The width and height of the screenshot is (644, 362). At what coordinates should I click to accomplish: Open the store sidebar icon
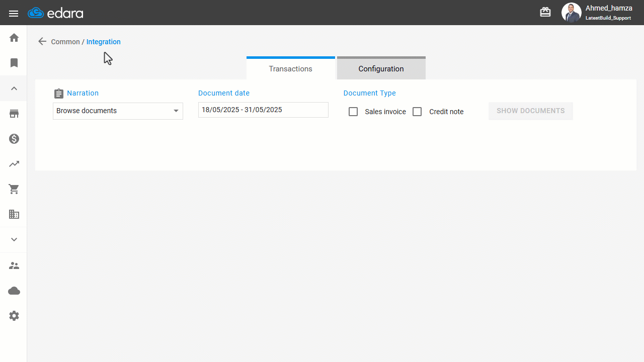point(14,114)
